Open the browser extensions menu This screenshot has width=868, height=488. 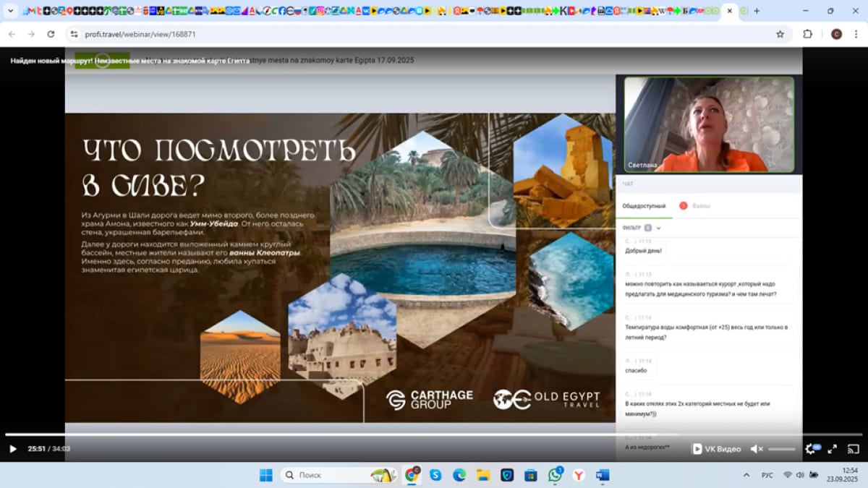[x=808, y=34]
